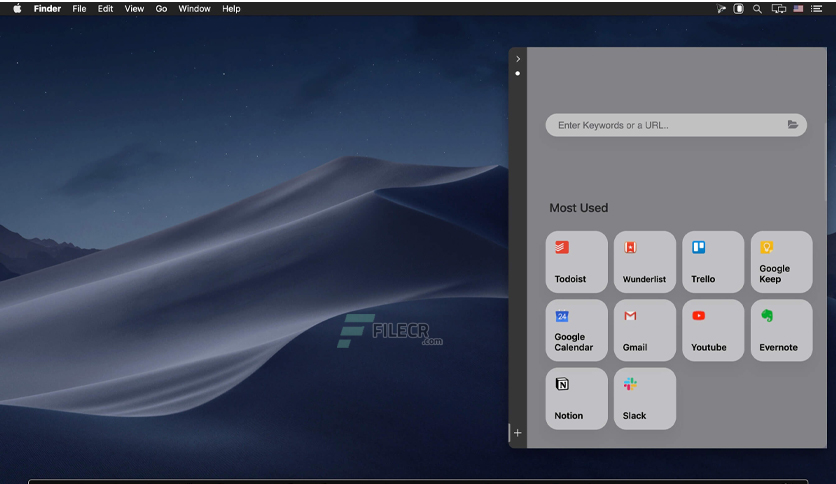The image size is (836, 484).
Task: Open Spotlight search in menu bar
Action: coord(757,9)
